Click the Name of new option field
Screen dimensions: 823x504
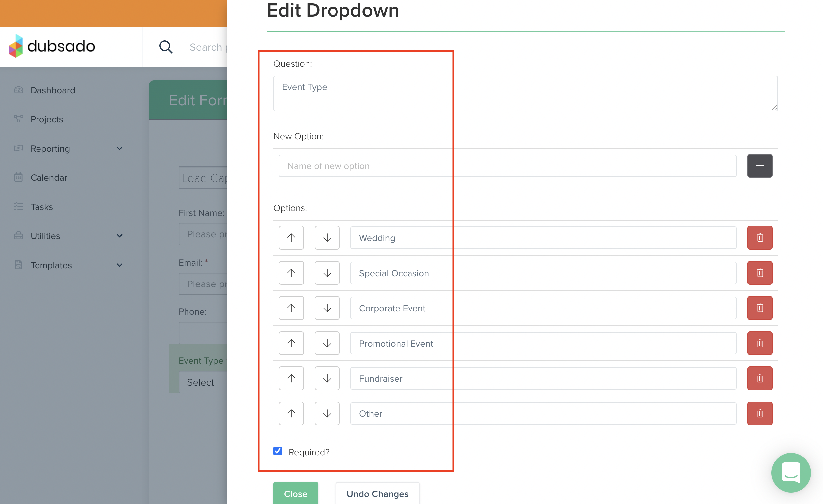pyautogui.click(x=507, y=166)
